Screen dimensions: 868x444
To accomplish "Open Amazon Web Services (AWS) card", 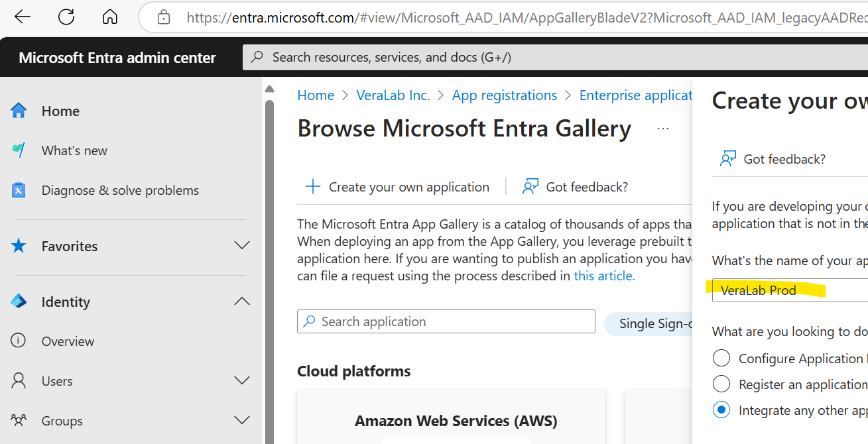I will click(451, 417).
